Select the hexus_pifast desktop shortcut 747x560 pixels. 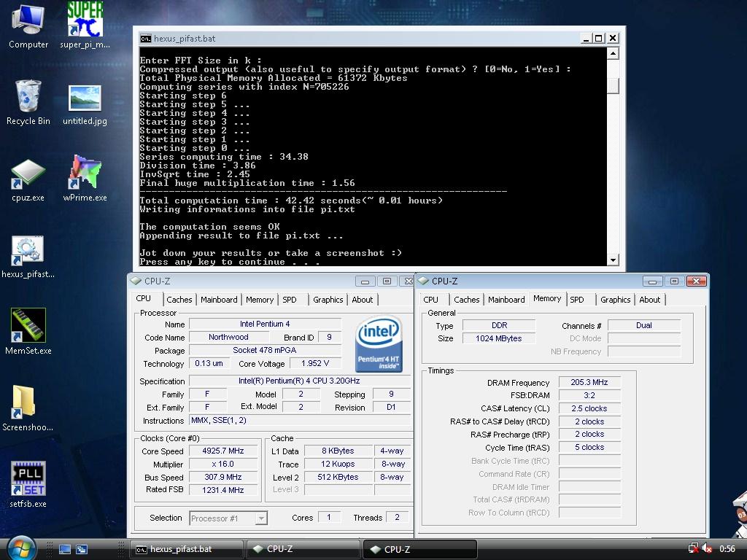point(28,257)
